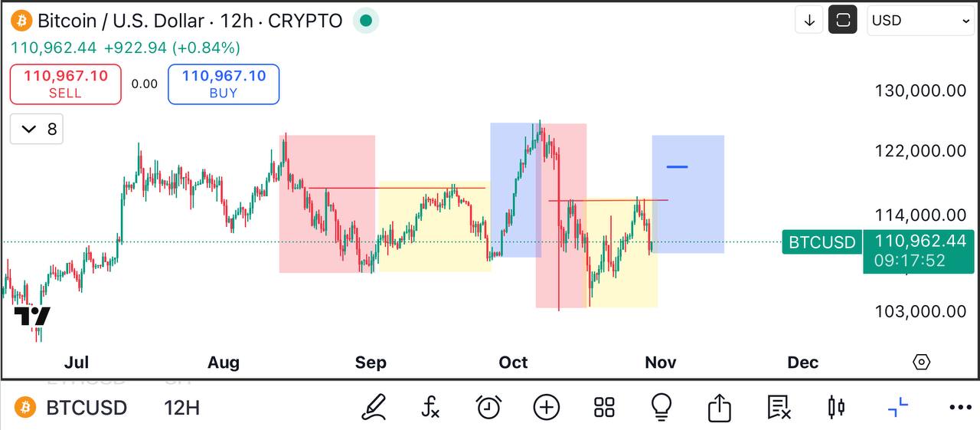Open ideas lightbulb icon
The width and height of the screenshot is (980, 430).
[x=661, y=405]
